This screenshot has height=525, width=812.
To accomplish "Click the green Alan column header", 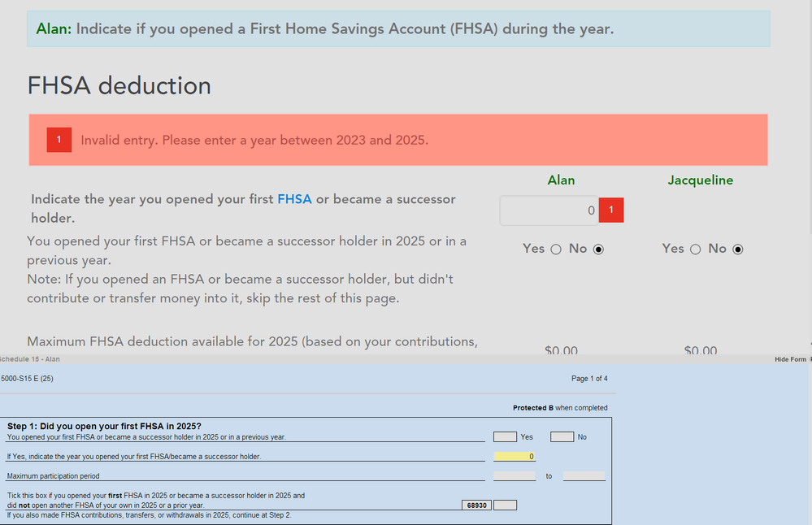I will pyautogui.click(x=561, y=180).
